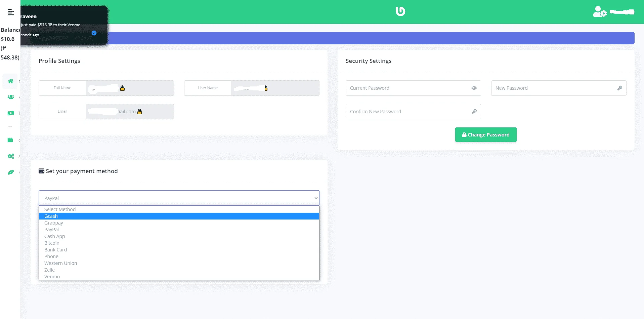644x319 pixels.
Task: Click the blue verified checkmark in notification
Action: click(x=94, y=33)
